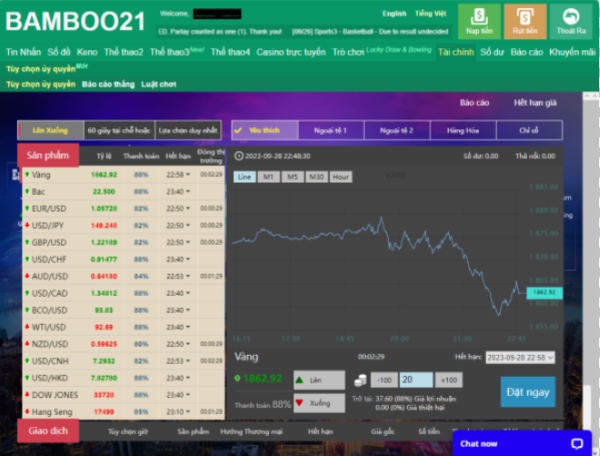The height and width of the screenshot is (456, 600).
Task: Switch chart to Hour interval
Action: (340, 177)
